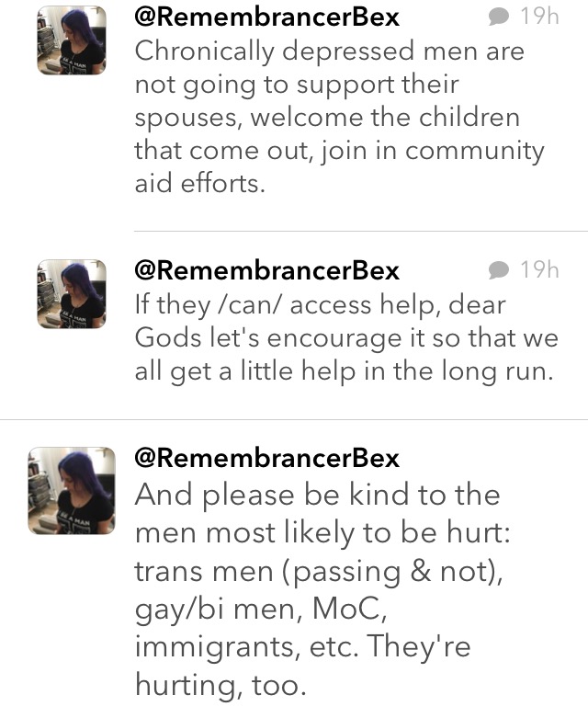Open tweet starting 'And please be kind'
Image resolution: width=588 pixels, height=718 pixels.
coord(322,590)
